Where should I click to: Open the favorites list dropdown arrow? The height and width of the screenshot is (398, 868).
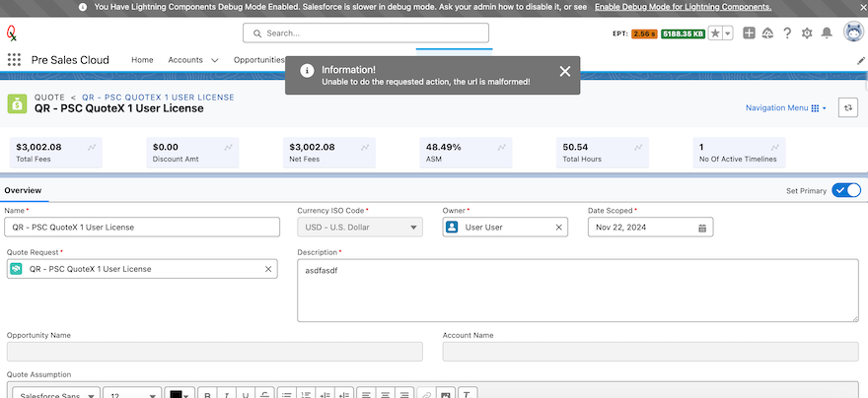[728, 33]
